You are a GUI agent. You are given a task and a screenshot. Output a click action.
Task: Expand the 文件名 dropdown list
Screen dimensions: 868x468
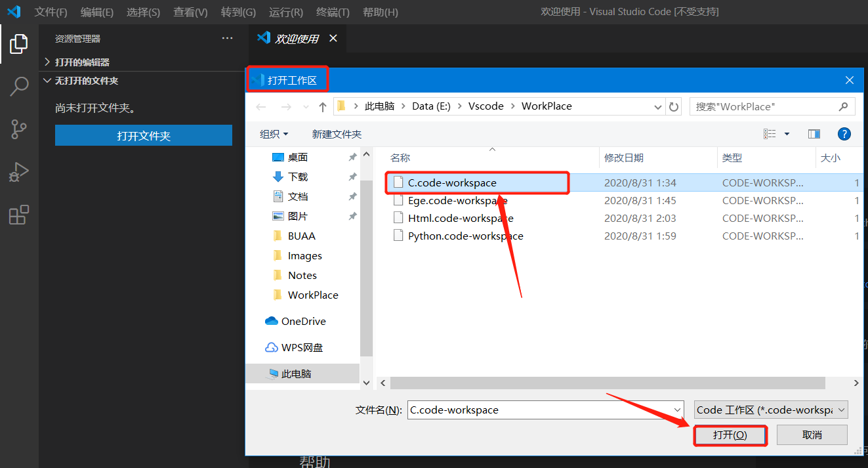pos(678,410)
